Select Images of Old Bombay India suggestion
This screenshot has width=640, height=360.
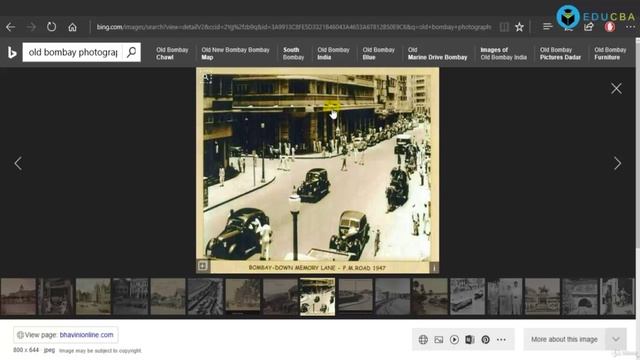coord(503,53)
